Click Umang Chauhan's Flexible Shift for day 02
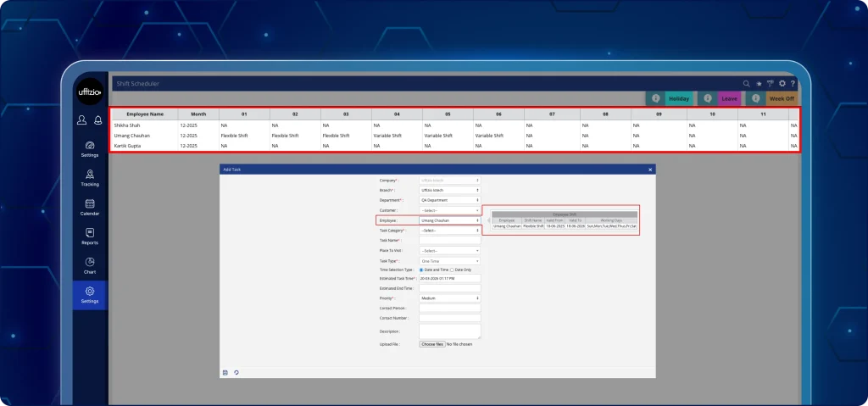The height and width of the screenshot is (406, 868). [286, 135]
